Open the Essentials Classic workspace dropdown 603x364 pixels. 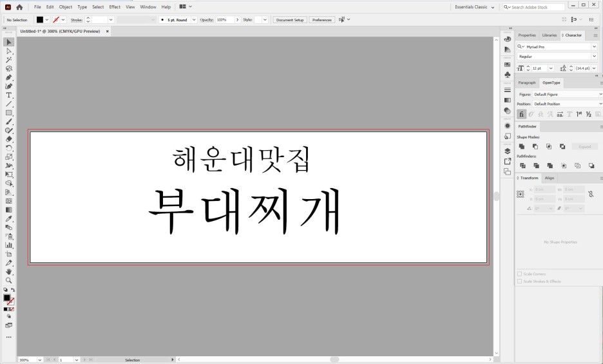[475, 7]
